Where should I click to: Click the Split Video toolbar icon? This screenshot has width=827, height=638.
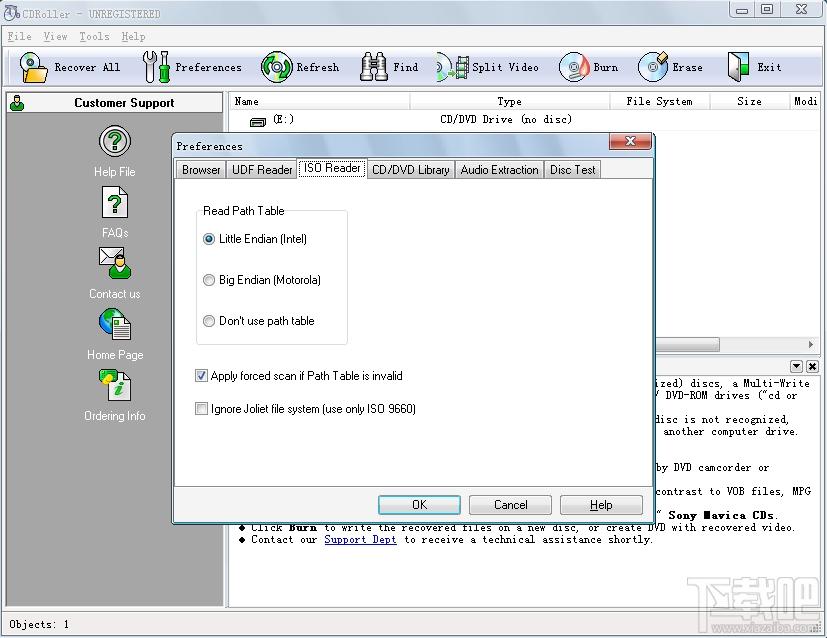click(x=453, y=67)
